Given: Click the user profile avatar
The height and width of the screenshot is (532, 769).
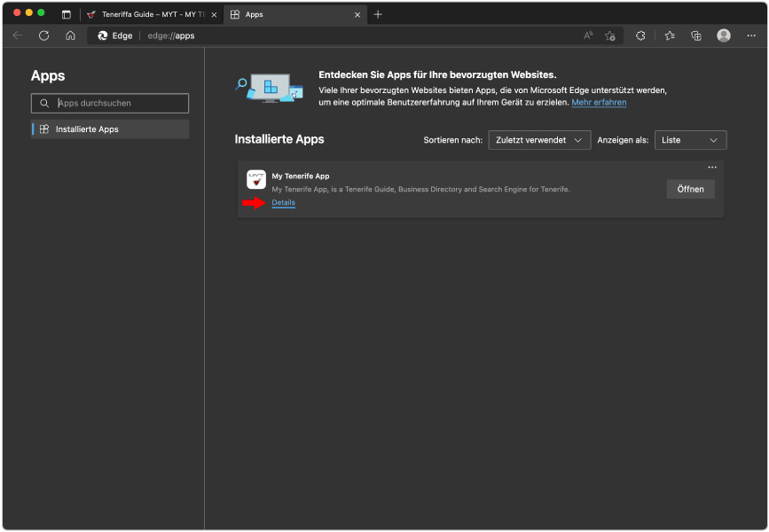Looking at the screenshot, I should click(724, 35).
